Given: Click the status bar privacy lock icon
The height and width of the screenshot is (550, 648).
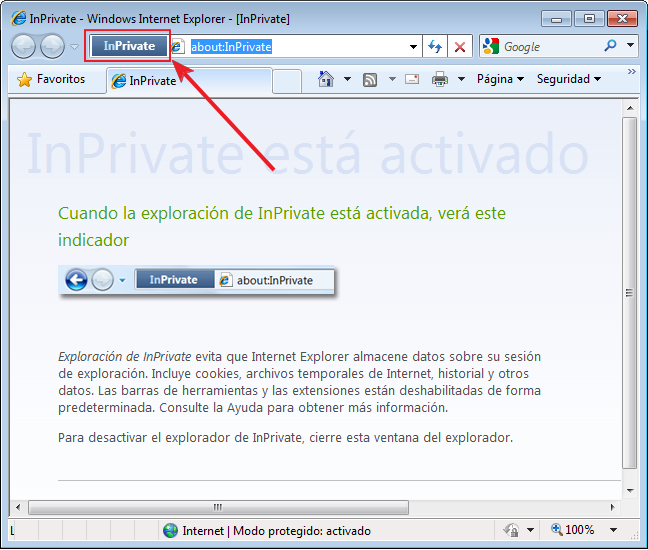Looking at the screenshot, I should [511, 530].
